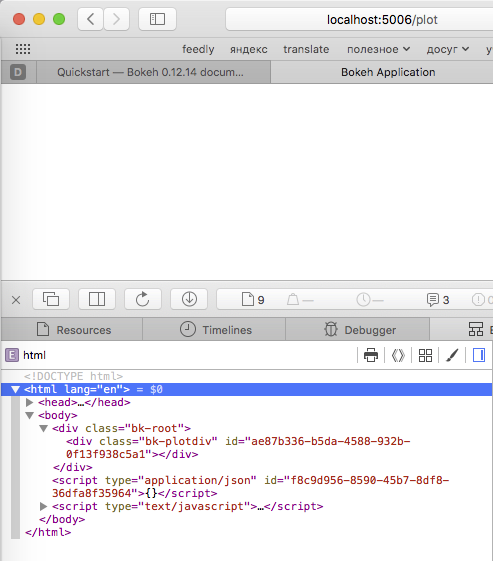493x561 pixels.
Task: Dock the inspector to the side
Action: tap(97, 299)
